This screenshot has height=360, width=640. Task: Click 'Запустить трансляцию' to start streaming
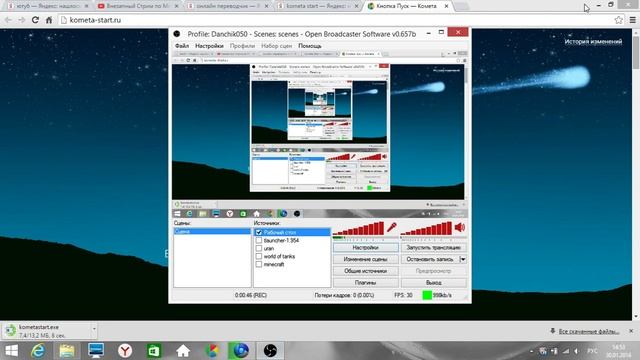tap(433, 247)
